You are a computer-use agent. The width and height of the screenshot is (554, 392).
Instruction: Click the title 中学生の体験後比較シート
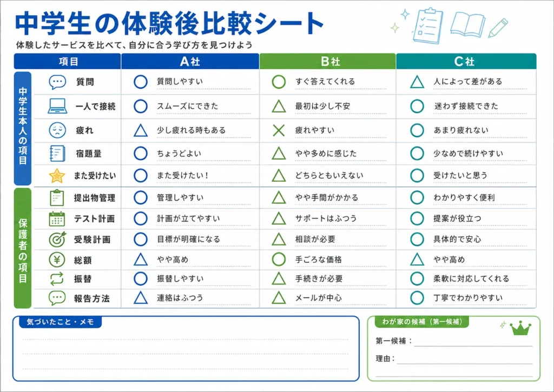(169, 23)
